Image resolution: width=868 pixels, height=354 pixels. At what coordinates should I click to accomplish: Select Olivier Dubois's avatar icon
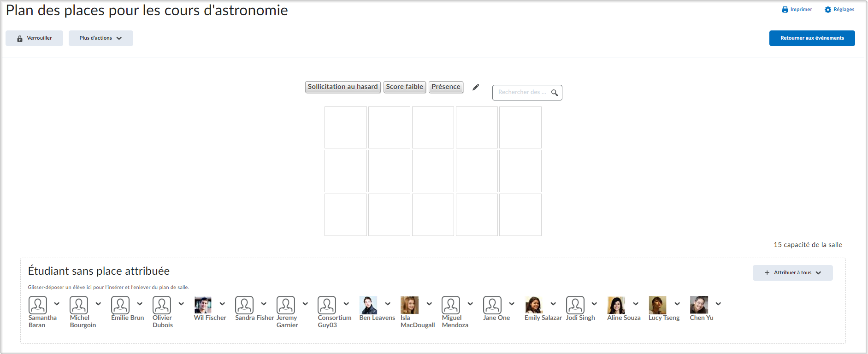click(162, 305)
